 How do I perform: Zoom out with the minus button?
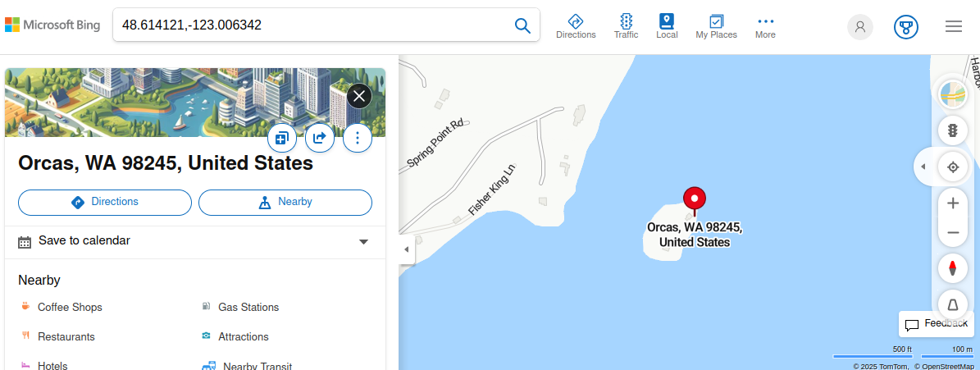[952, 232]
